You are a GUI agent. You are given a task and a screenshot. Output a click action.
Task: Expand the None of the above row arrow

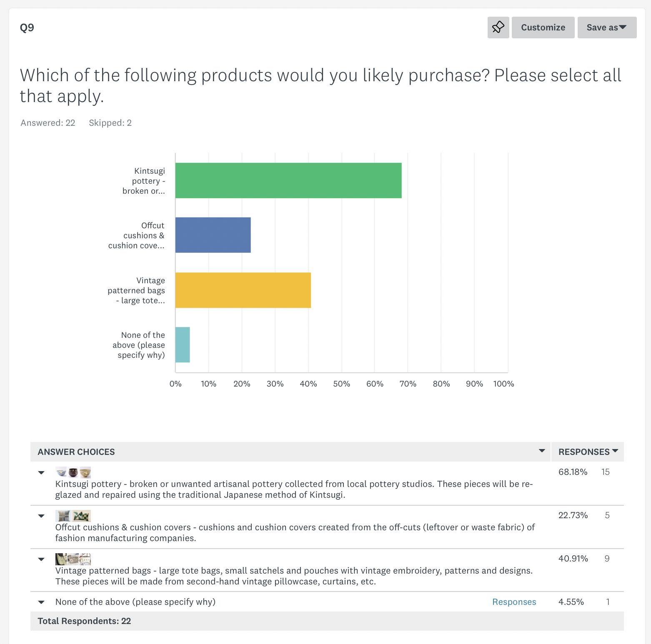(41, 602)
